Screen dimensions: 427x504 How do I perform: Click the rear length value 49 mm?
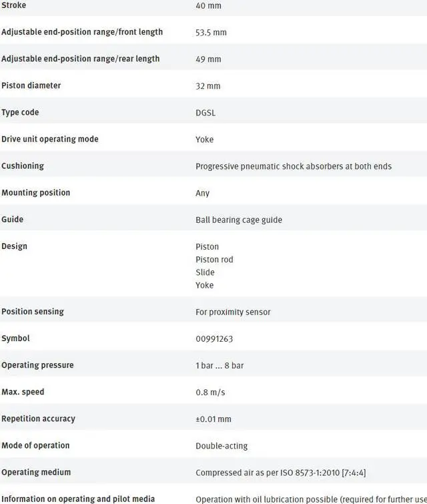208,59
